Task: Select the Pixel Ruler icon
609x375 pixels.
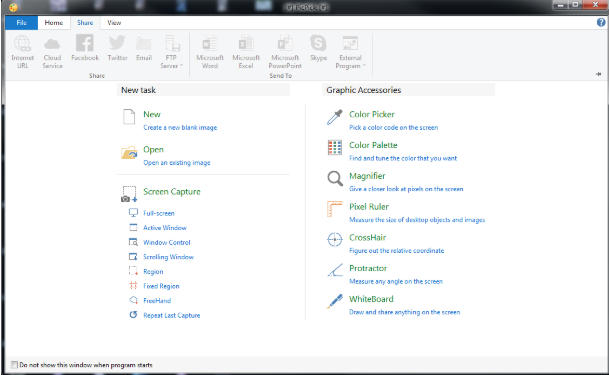Action: click(334, 209)
